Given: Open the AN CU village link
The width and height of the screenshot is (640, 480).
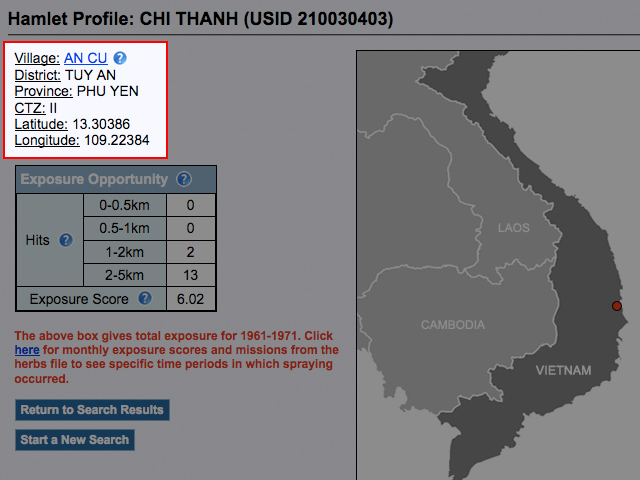Looking at the screenshot, I should (x=86, y=58).
